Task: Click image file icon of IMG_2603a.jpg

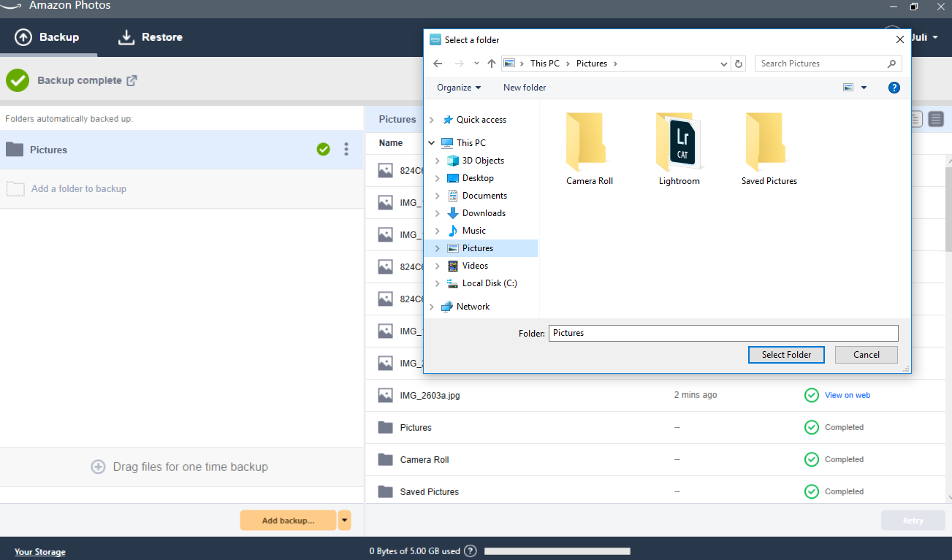Action: (386, 395)
